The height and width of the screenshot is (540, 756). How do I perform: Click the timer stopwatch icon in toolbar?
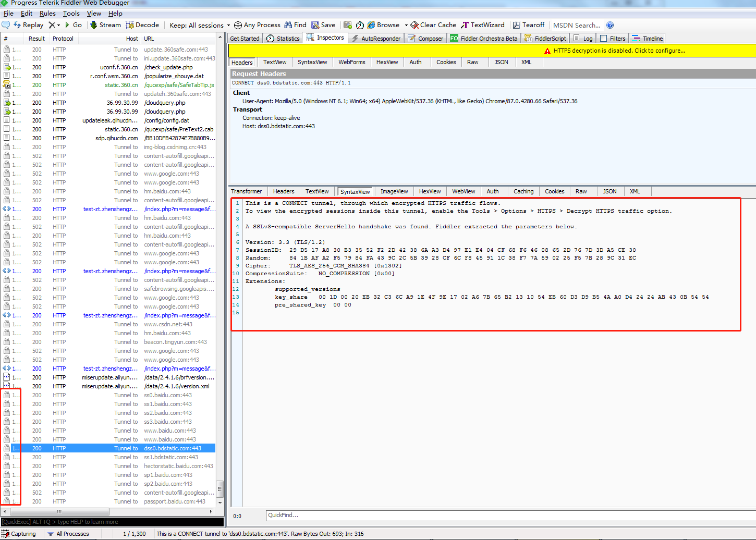(360, 25)
